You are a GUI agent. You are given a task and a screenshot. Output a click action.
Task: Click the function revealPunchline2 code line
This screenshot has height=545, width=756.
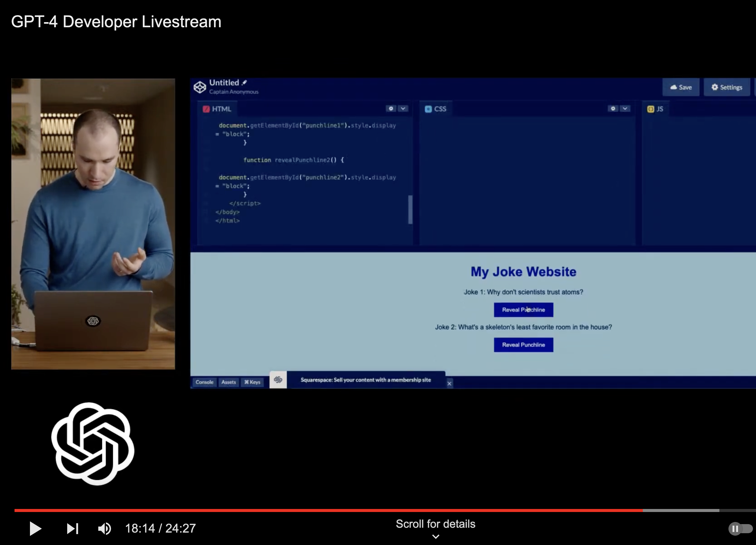(293, 160)
